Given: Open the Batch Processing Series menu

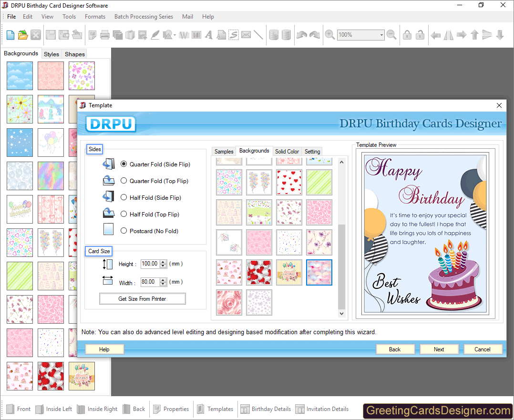Looking at the screenshot, I should [144, 16].
